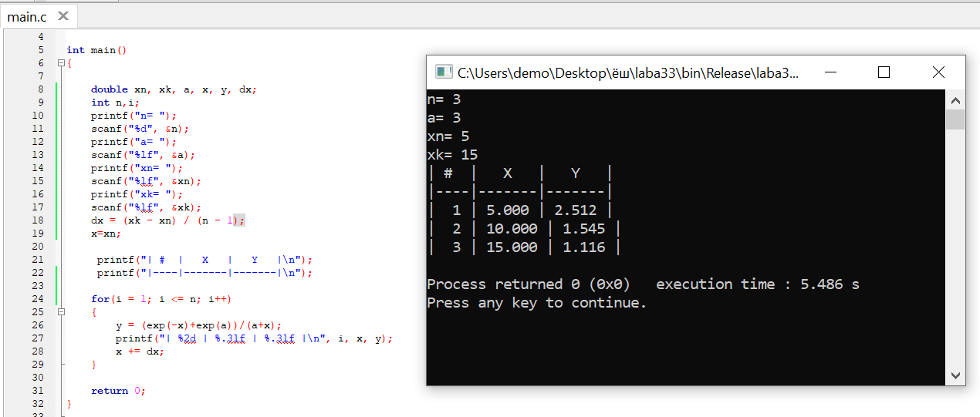Click the 'int n,i;' declaration line
Image resolution: width=980 pixels, height=417 pixels.
click(x=115, y=103)
